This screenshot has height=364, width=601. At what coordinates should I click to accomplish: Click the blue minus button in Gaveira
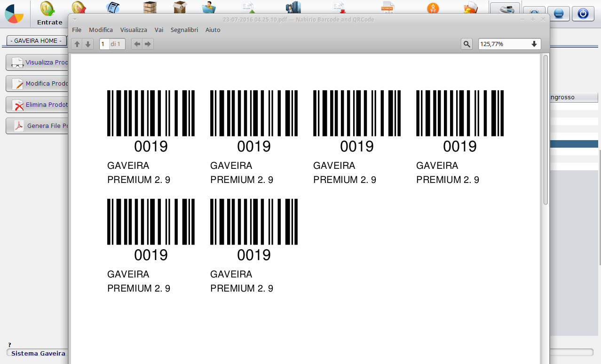(559, 14)
